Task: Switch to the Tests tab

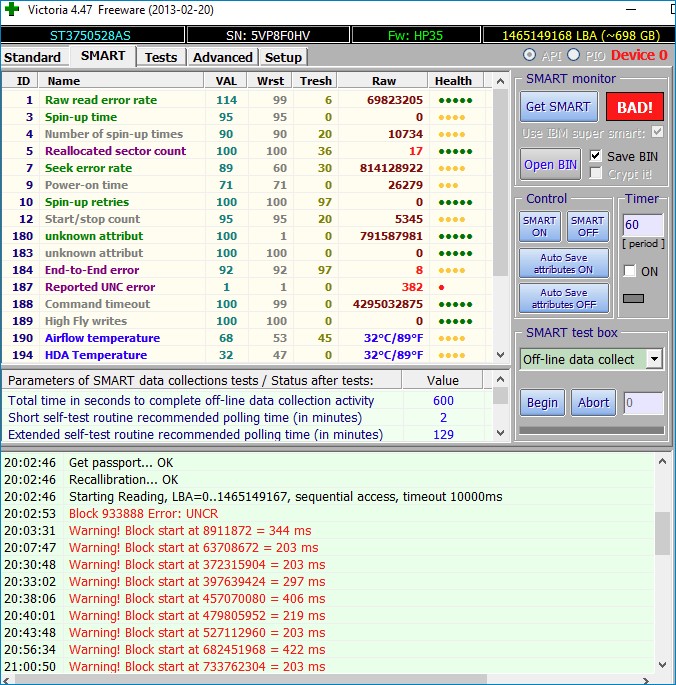Action: 160,57
